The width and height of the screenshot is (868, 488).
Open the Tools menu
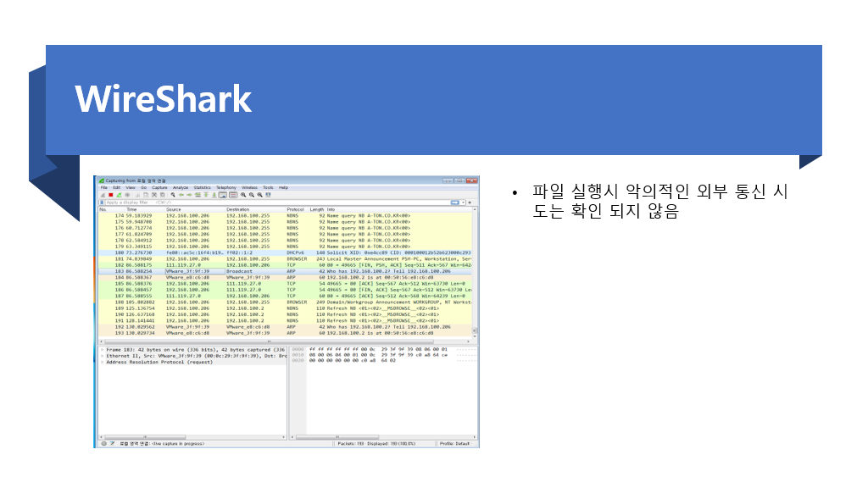pyautogui.click(x=268, y=187)
